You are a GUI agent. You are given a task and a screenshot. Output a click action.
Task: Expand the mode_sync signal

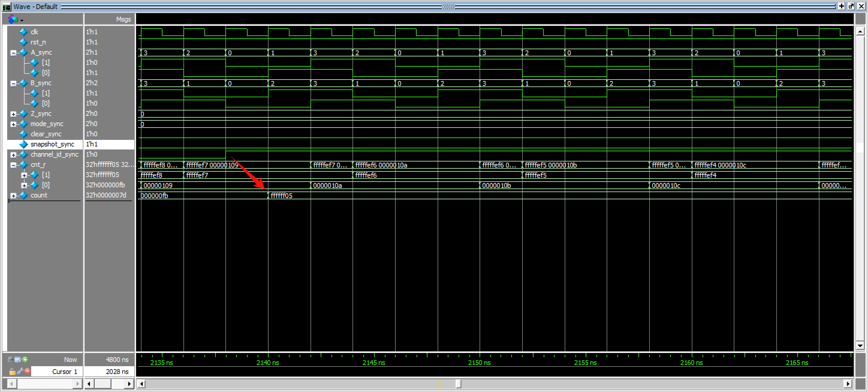pyautogui.click(x=13, y=125)
